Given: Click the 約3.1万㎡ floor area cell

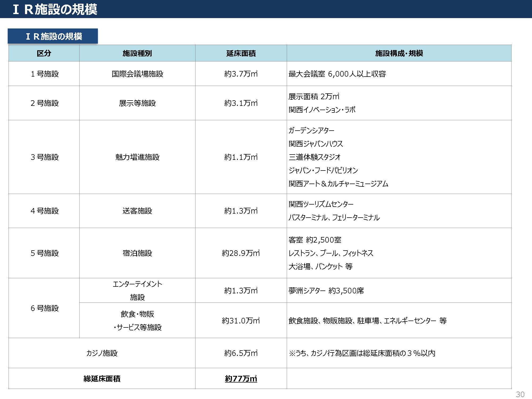Looking at the screenshot, I should 241,103.
